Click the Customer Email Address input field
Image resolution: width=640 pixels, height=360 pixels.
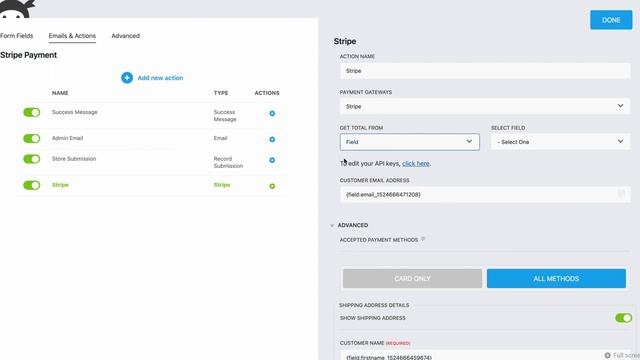(x=485, y=194)
